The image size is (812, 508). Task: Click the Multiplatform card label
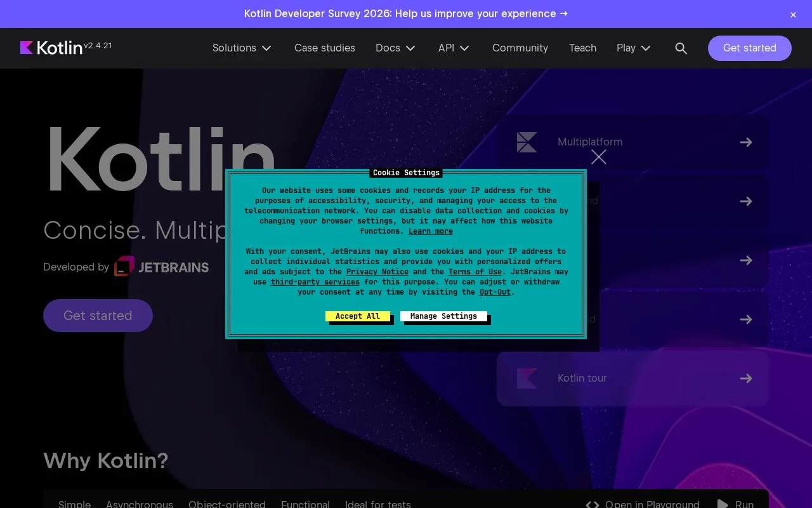click(x=590, y=142)
